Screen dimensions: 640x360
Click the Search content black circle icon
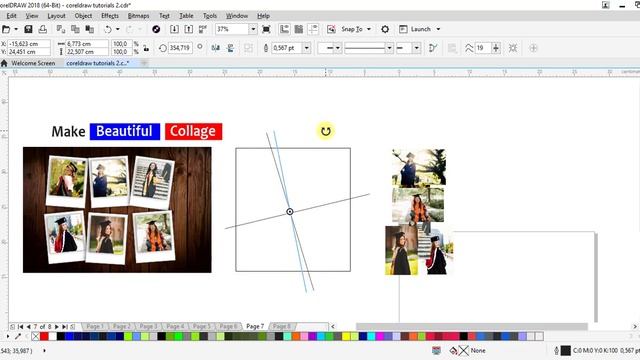coord(156,29)
